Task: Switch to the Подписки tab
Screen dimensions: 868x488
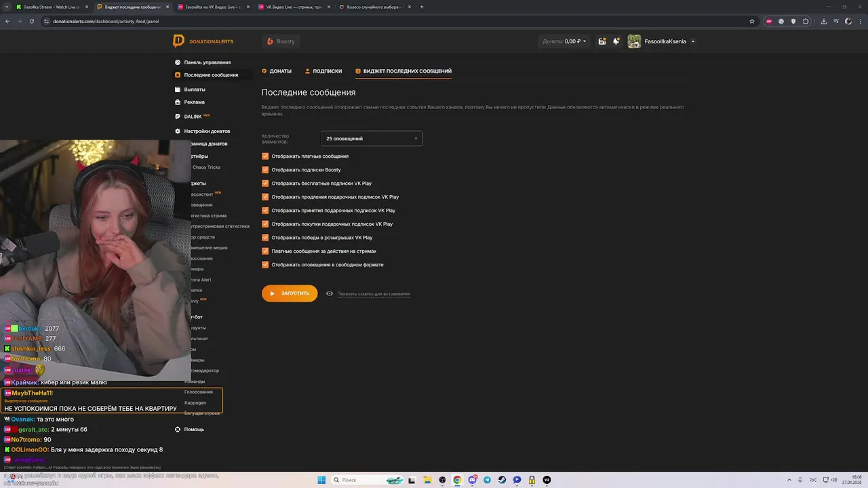Action: pyautogui.click(x=323, y=71)
